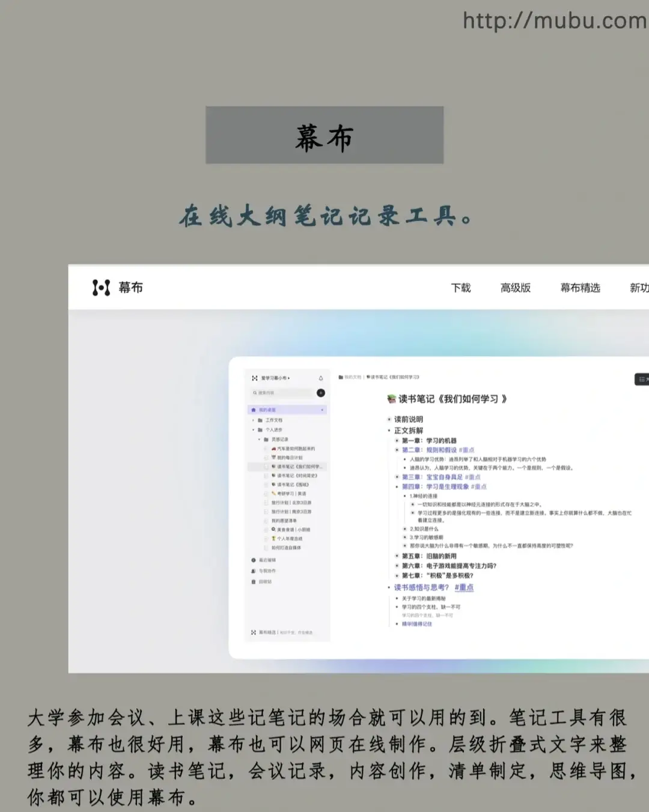
Task: Click the dark outline-view button at right edge
Action: pos(642,380)
